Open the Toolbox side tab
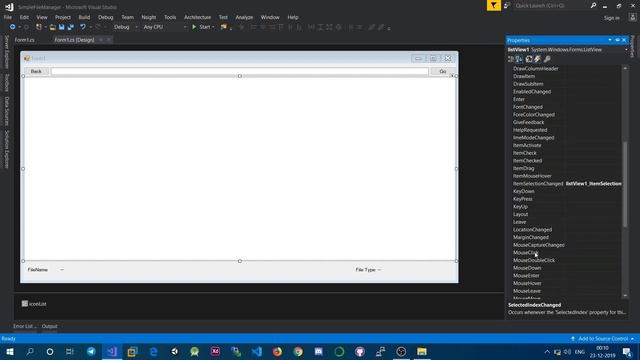Screen dimensions: 640x360 coord(6,82)
